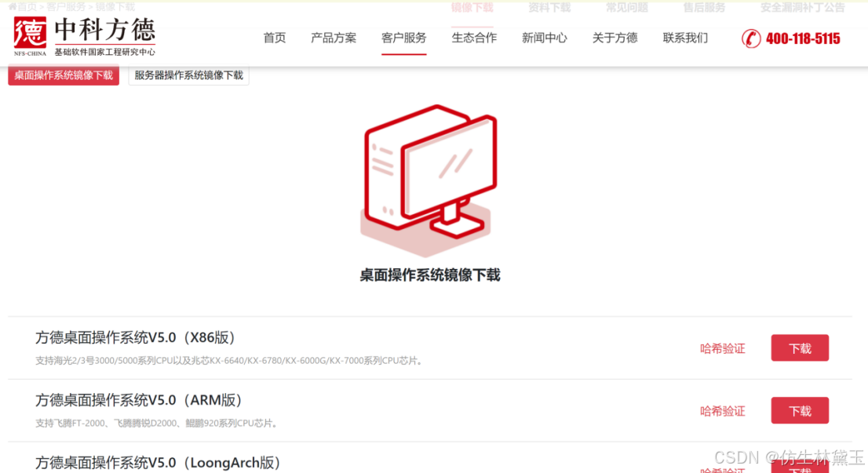The height and width of the screenshot is (473, 868).
Task: Select the 常见问题 sub-navigation tab
Action: pos(626,8)
